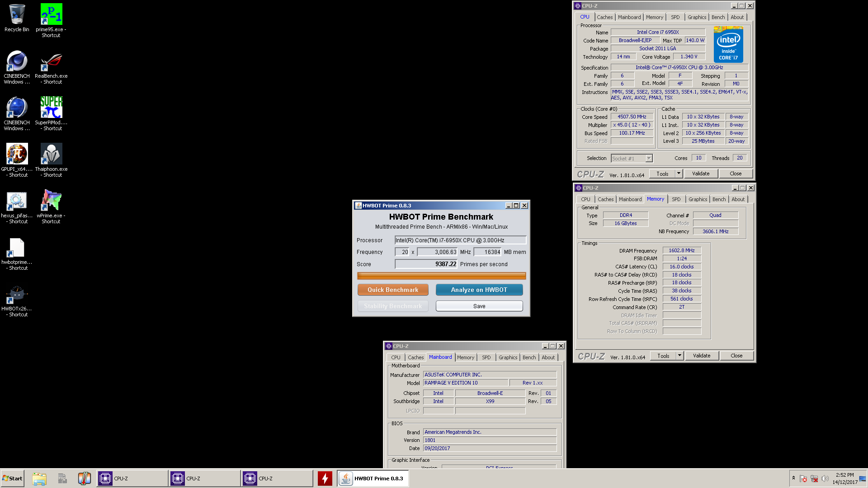
Task: Open Tools dropdown arrow in CPU window
Action: [679, 174]
